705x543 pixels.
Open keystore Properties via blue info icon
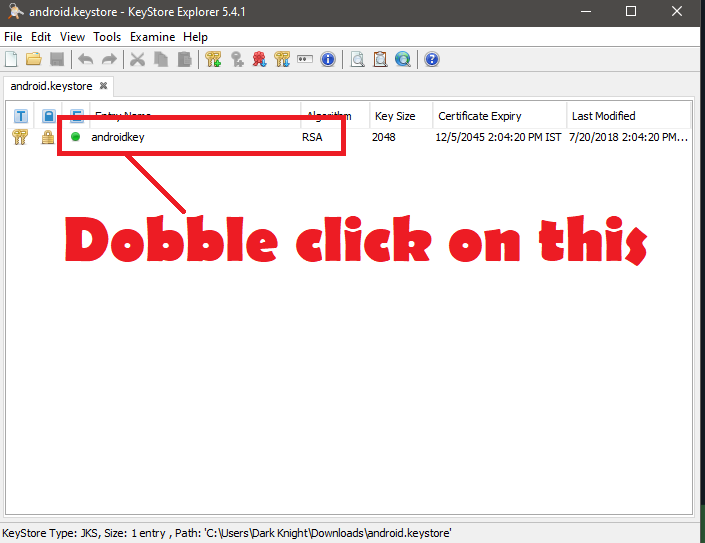coord(327,60)
